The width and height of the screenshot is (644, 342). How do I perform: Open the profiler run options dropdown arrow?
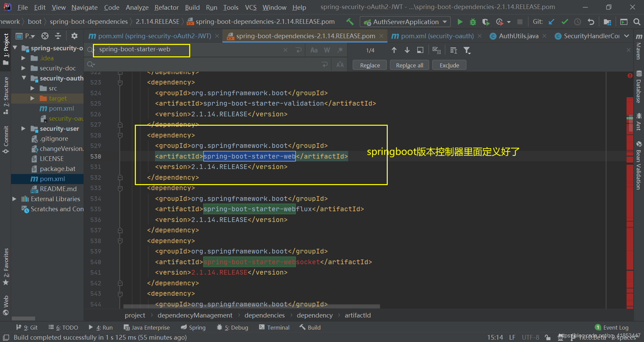point(509,22)
